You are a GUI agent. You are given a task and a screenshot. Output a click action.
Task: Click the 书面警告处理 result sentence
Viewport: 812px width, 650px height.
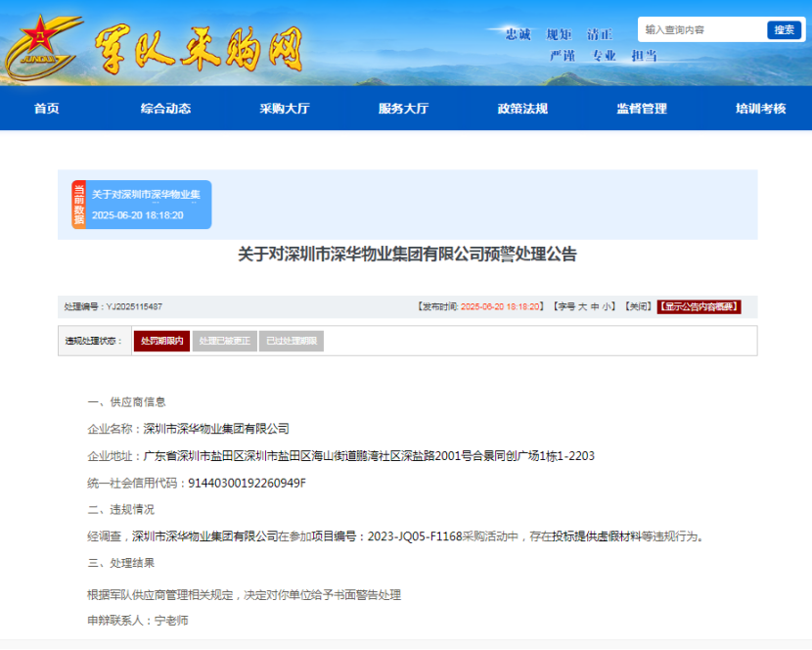point(244,595)
